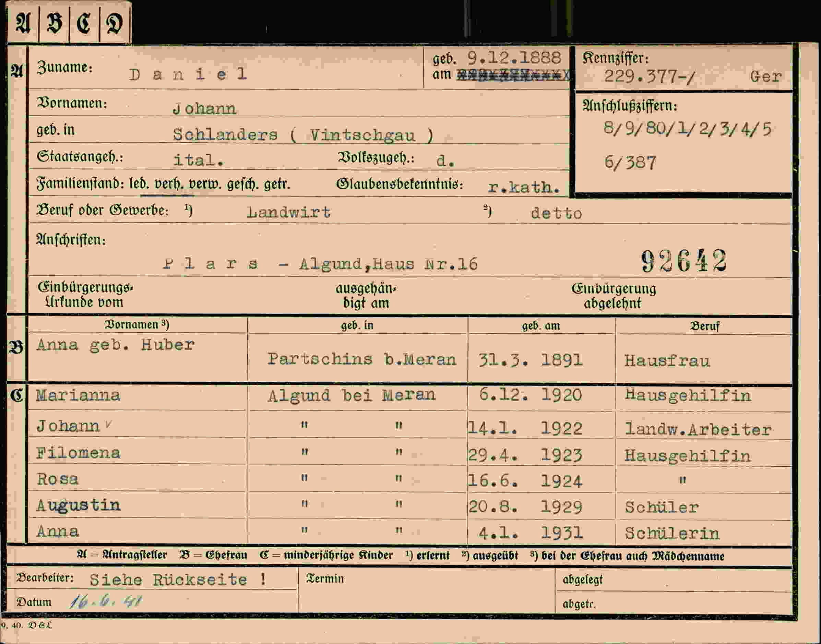Screen dimensions: 821x644
Task: Click the date '20.8. 1929'
Action: (525, 508)
